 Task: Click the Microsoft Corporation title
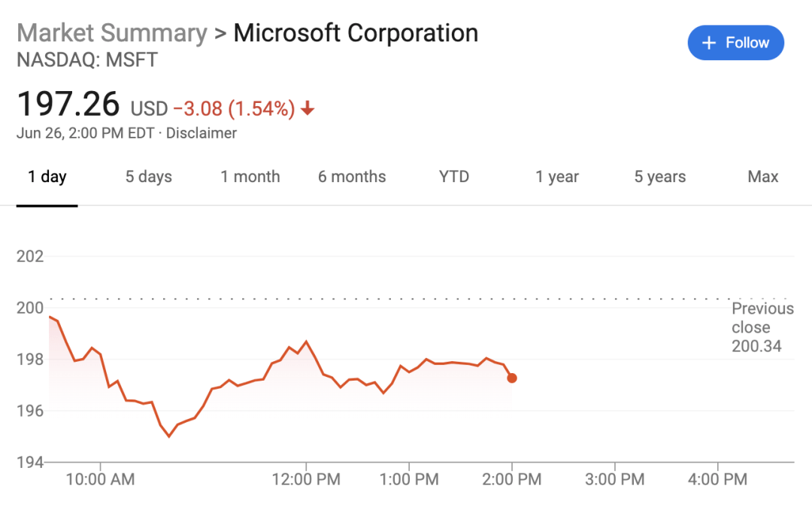coord(356,33)
